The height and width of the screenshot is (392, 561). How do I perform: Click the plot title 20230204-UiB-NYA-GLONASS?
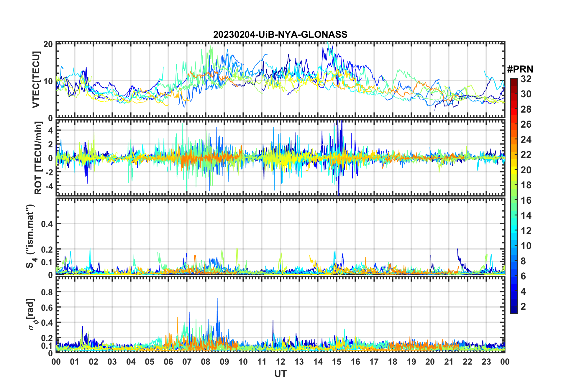[x=280, y=35]
